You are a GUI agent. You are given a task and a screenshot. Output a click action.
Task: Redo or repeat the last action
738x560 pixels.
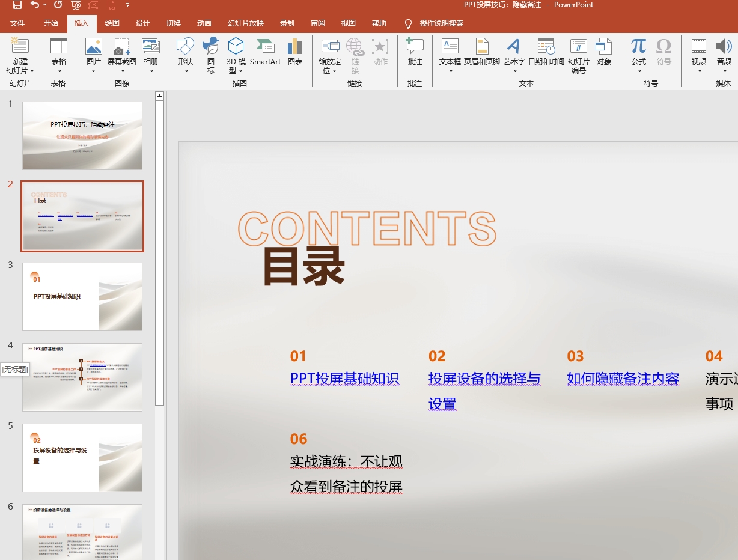tap(58, 5)
